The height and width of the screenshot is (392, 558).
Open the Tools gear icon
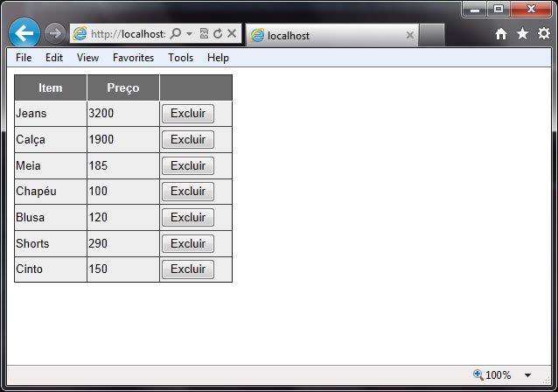[x=544, y=33]
